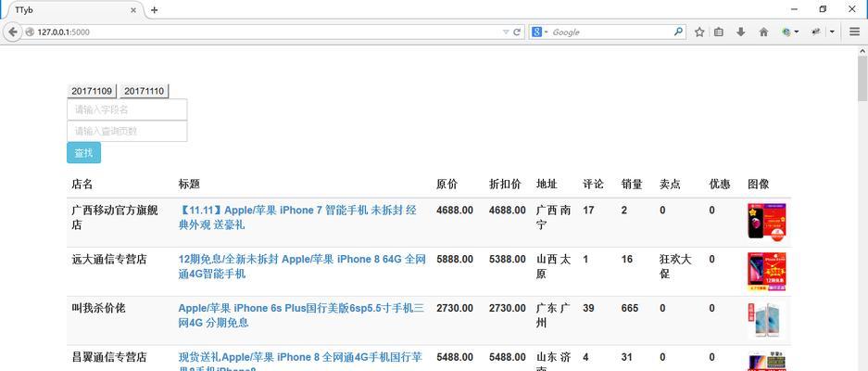Open the iPhone 7 智能手机 product link
The height and width of the screenshot is (371, 868).
point(297,217)
